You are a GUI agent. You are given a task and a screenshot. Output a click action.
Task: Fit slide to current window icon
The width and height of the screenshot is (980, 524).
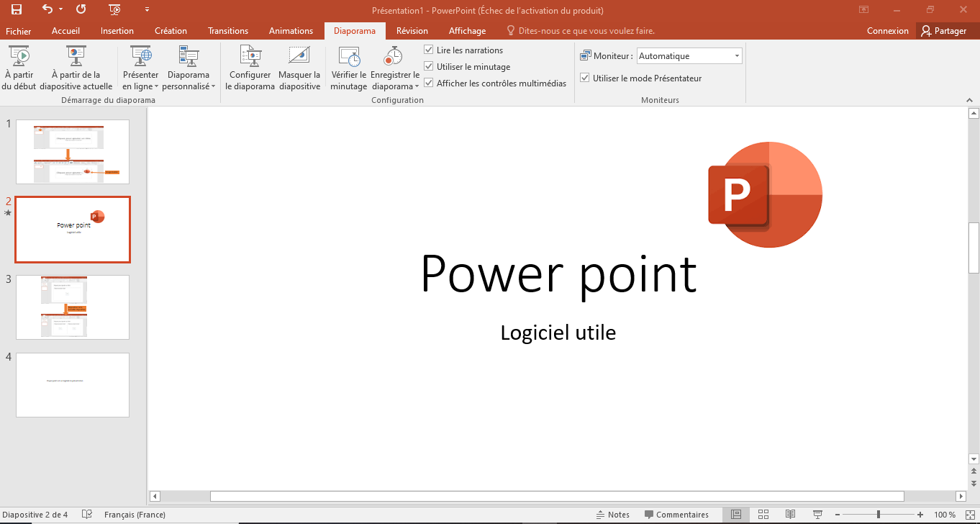pos(968,515)
